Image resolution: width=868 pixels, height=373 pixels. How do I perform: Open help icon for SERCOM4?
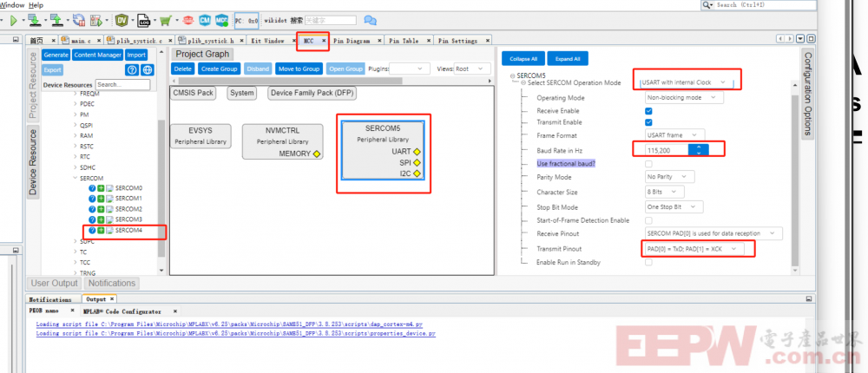click(93, 230)
